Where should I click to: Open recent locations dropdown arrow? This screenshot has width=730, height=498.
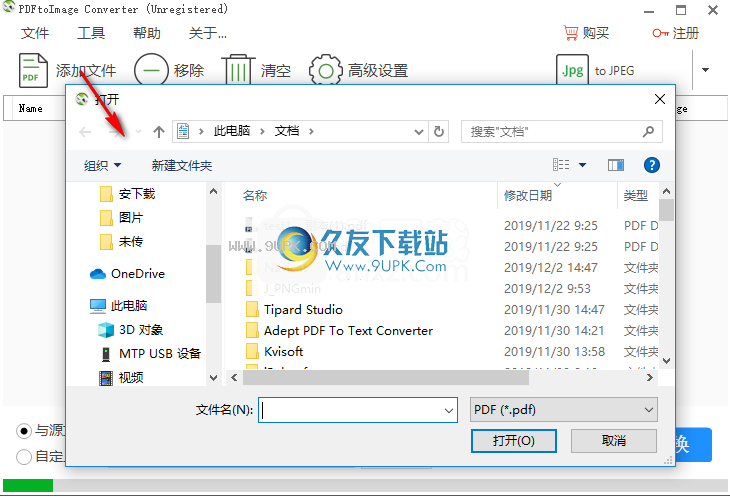click(138, 132)
